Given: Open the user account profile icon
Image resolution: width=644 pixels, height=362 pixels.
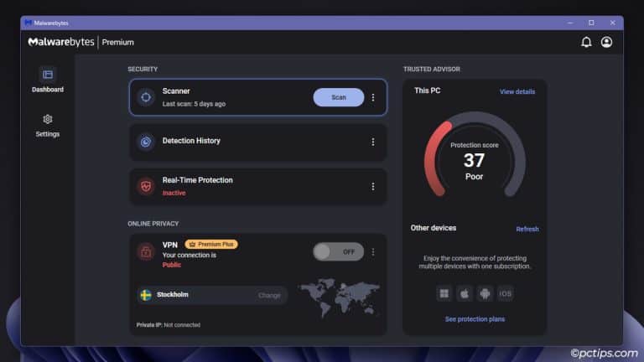Looking at the screenshot, I should pos(606,42).
